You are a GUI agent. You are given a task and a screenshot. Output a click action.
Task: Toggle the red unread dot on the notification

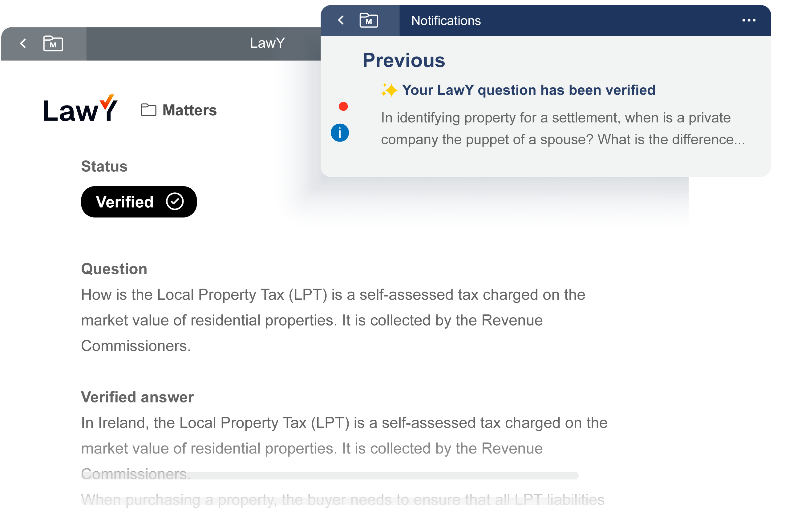343,107
